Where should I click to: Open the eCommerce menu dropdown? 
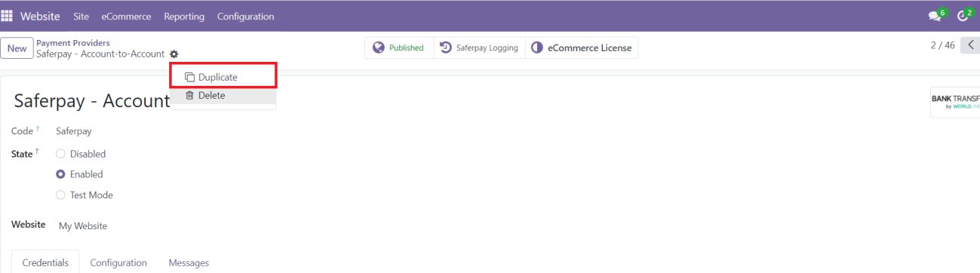tap(126, 16)
